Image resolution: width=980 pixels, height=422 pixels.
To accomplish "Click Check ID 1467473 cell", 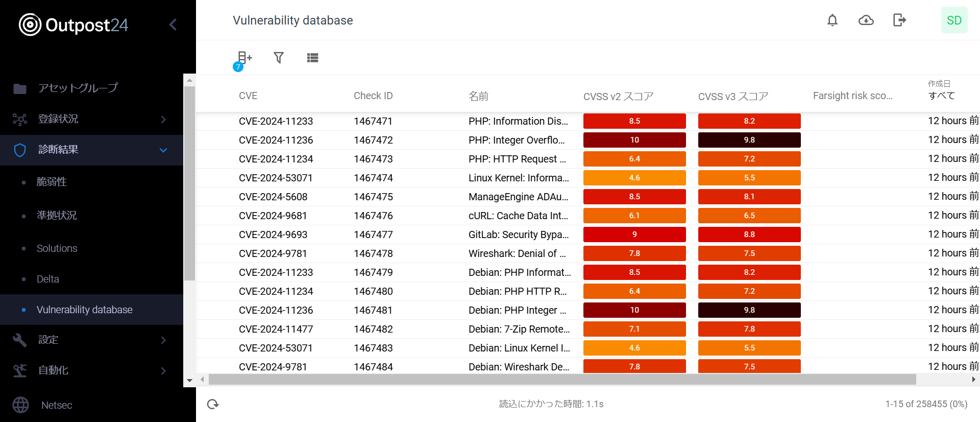I will coord(373,159).
